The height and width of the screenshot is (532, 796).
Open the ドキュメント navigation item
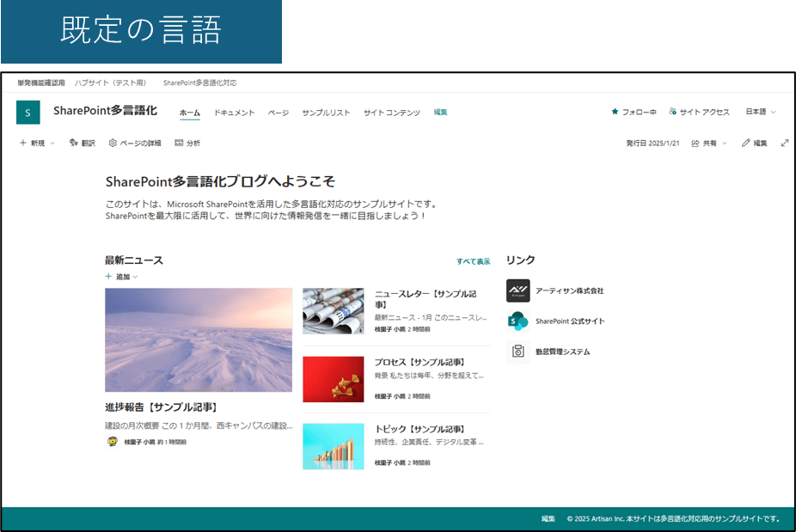(x=234, y=113)
